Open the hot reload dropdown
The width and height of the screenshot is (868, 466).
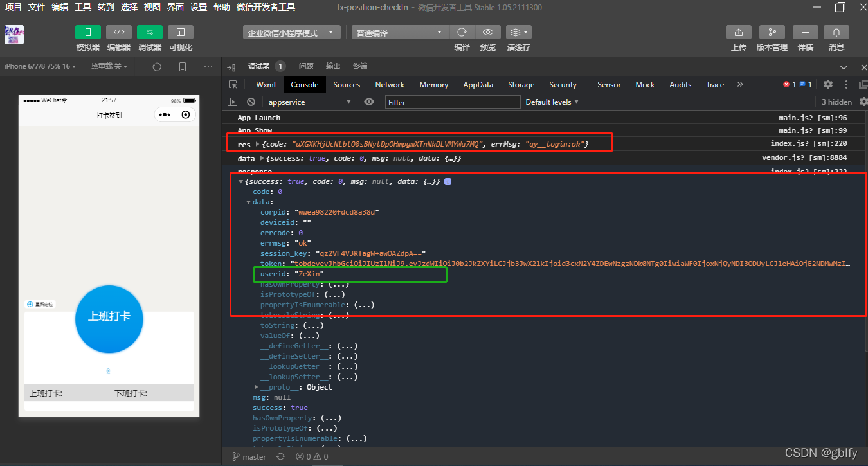pyautogui.click(x=109, y=66)
